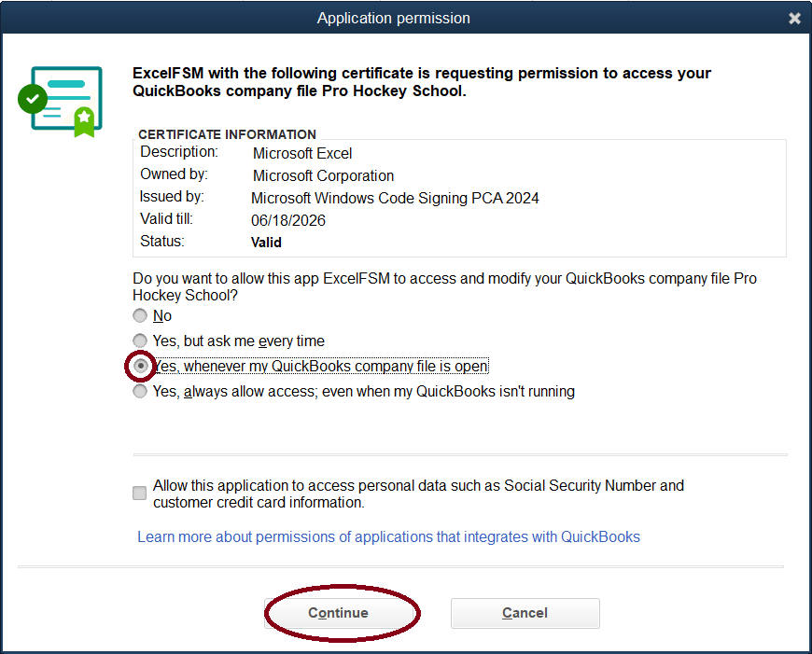Click the bold ExcelFSM permission request heading
812x654 pixels.
tap(422, 82)
